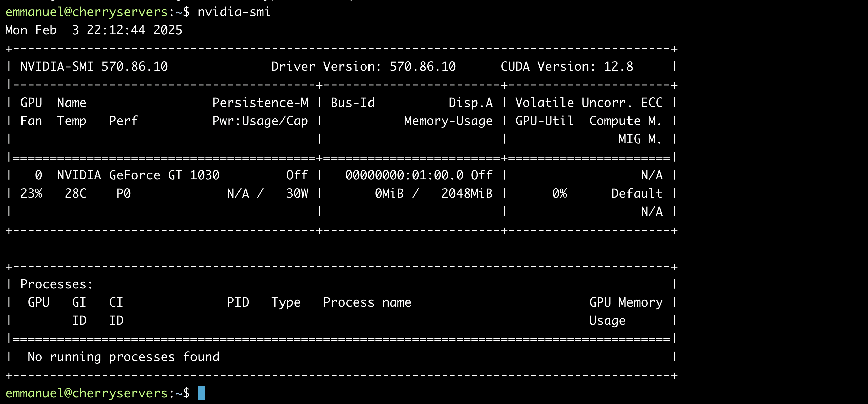This screenshot has width=868, height=404.
Task: Click the Driver Version: 570.86.10 text
Action: click(x=363, y=66)
